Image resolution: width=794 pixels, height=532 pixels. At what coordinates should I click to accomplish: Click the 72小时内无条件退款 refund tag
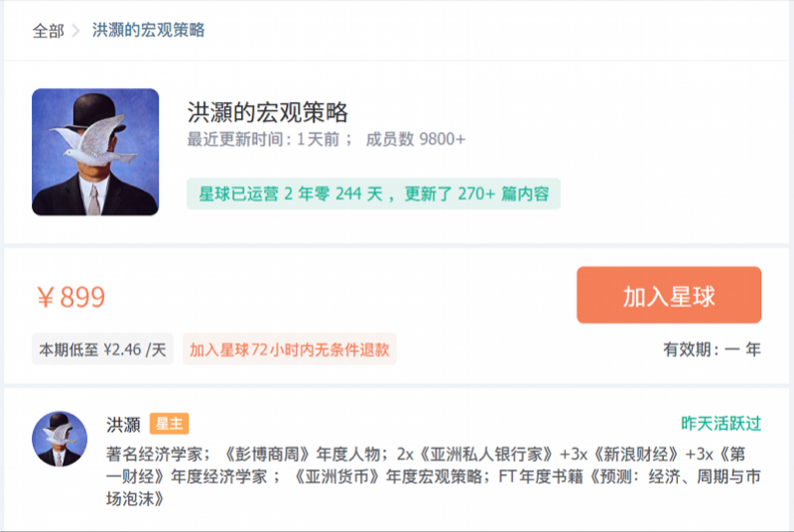[289, 349]
